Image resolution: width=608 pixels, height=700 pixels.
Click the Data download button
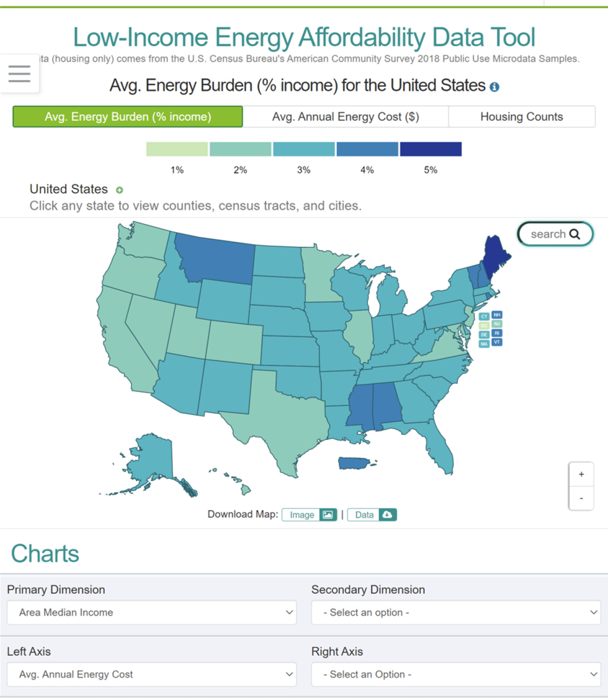click(x=372, y=514)
